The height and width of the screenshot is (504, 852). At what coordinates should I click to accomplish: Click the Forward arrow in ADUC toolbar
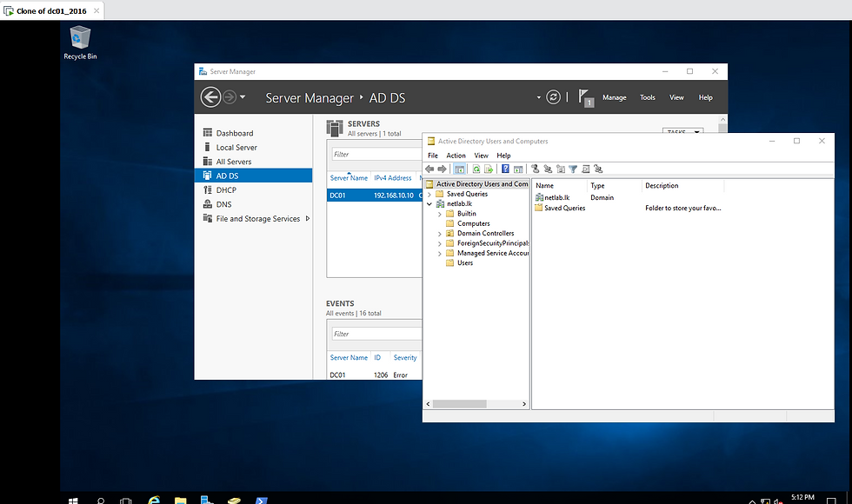(x=443, y=169)
